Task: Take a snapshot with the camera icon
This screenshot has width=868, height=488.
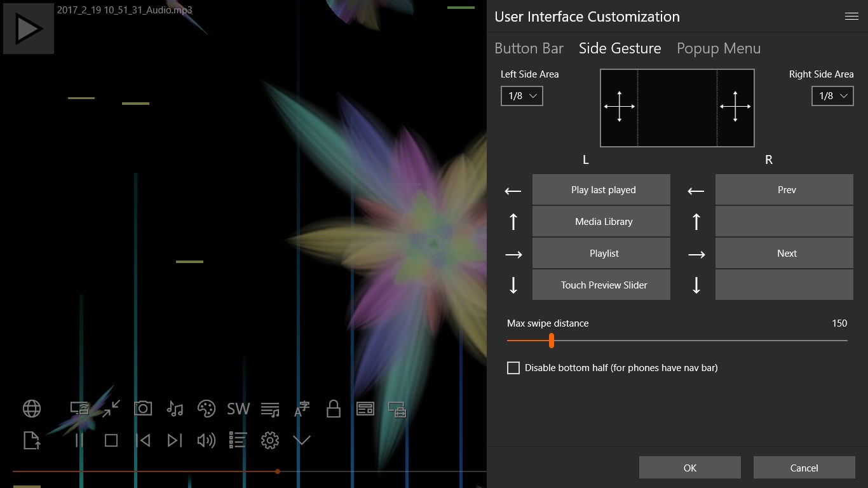Action: tap(143, 409)
